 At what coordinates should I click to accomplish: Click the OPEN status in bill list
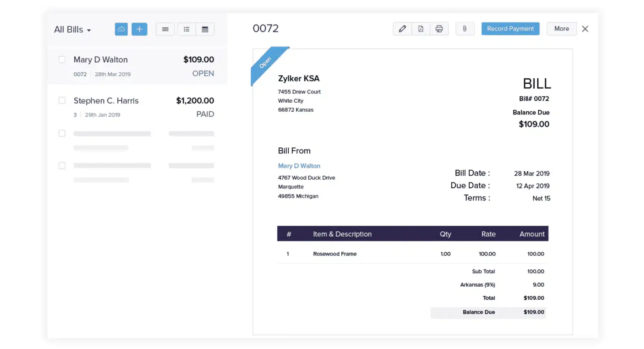pos(203,73)
